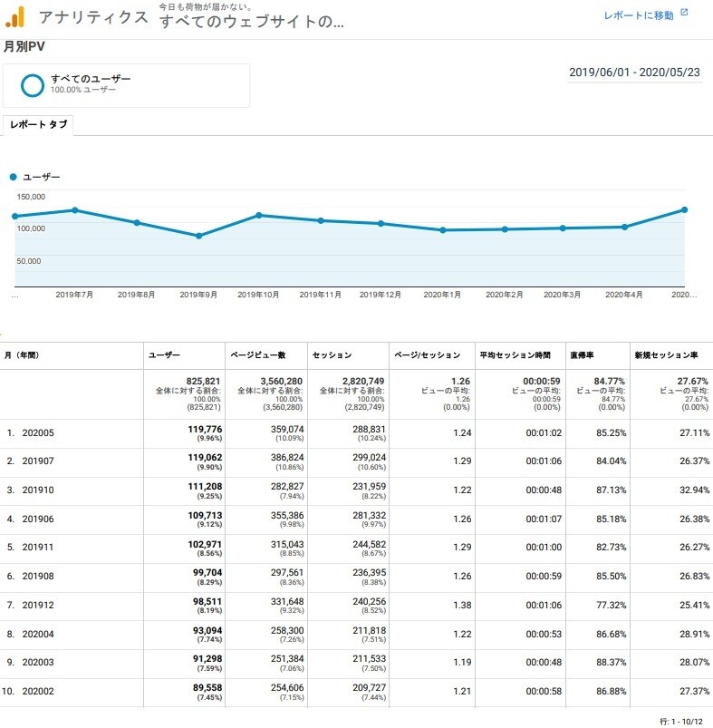Select the 201912 row label
Screen dimensions: 713x728
tap(38, 606)
